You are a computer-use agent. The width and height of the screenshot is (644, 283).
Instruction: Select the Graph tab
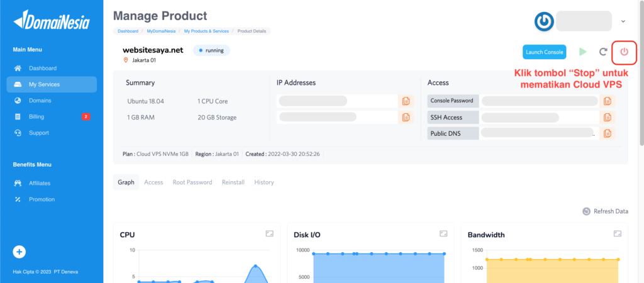126,182
